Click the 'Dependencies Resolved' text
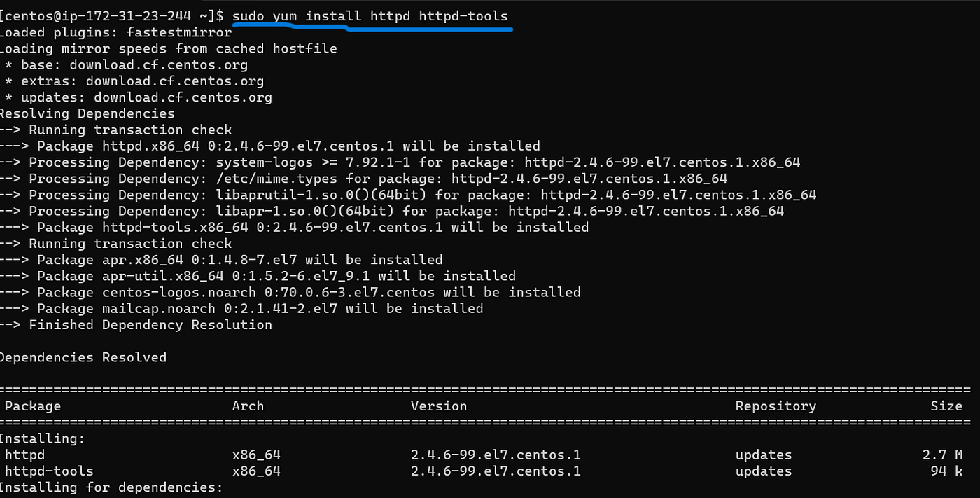The height and width of the screenshot is (498, 980). click(x=83, y=357)
